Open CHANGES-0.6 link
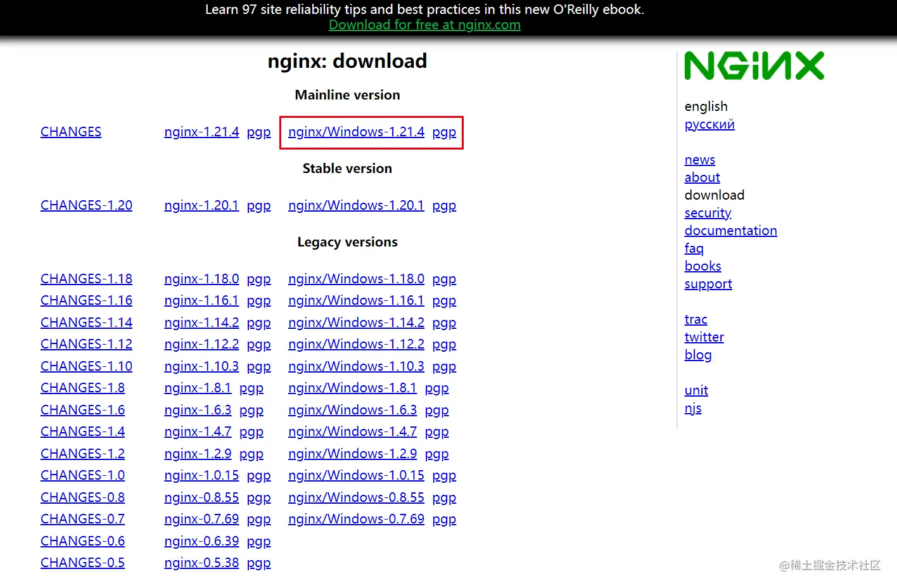897x588 pixels. (82, 541)
